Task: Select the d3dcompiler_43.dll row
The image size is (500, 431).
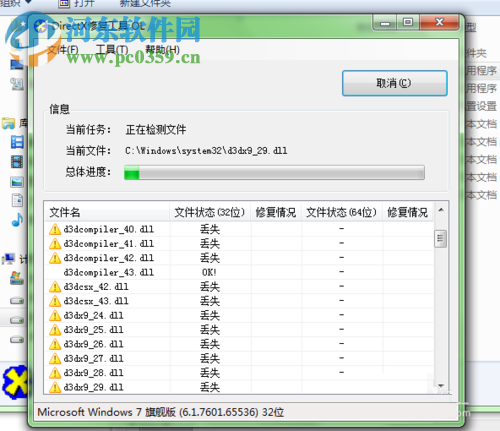Action: click(239, 272)
